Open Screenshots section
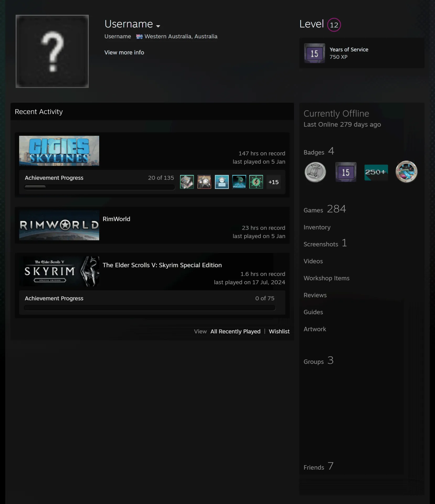Screen dimensions: 435x504 pos(325,243)
